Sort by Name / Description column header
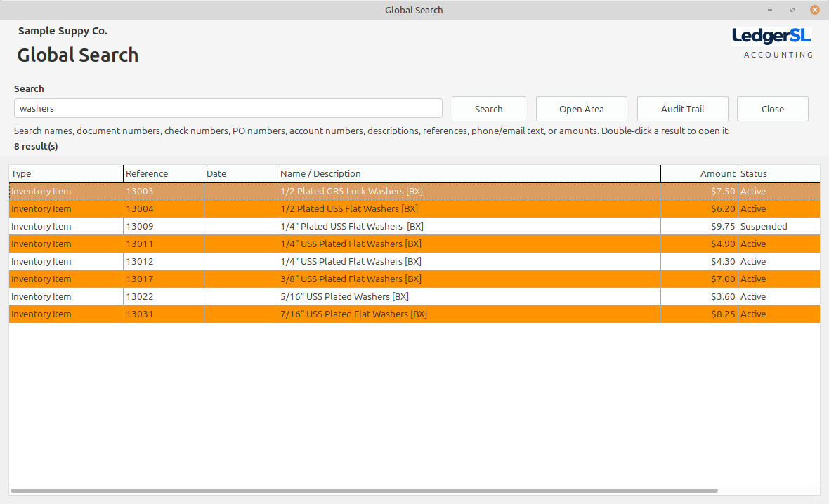 click(x=469, y=173)
